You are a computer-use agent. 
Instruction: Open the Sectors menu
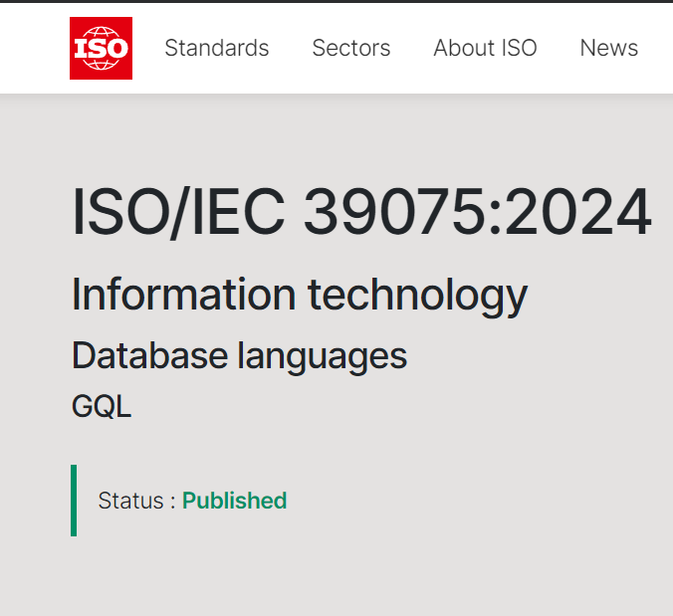point(351,48)
